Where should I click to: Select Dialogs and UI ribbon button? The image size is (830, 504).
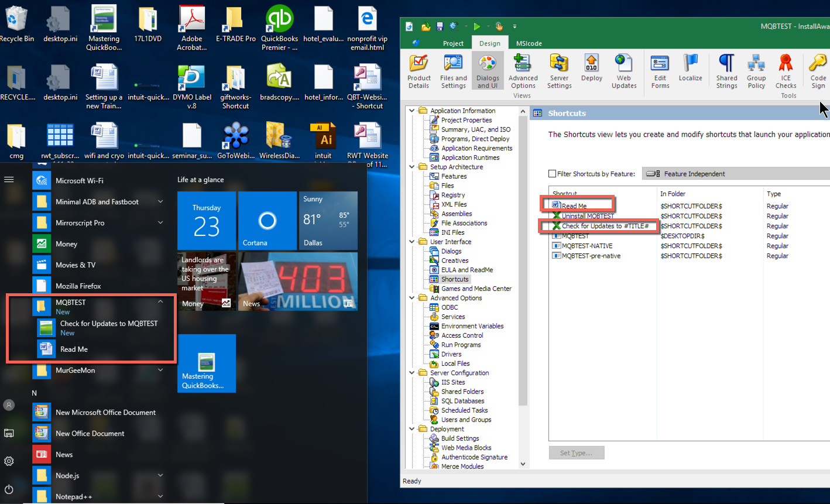tap(488, 71)
